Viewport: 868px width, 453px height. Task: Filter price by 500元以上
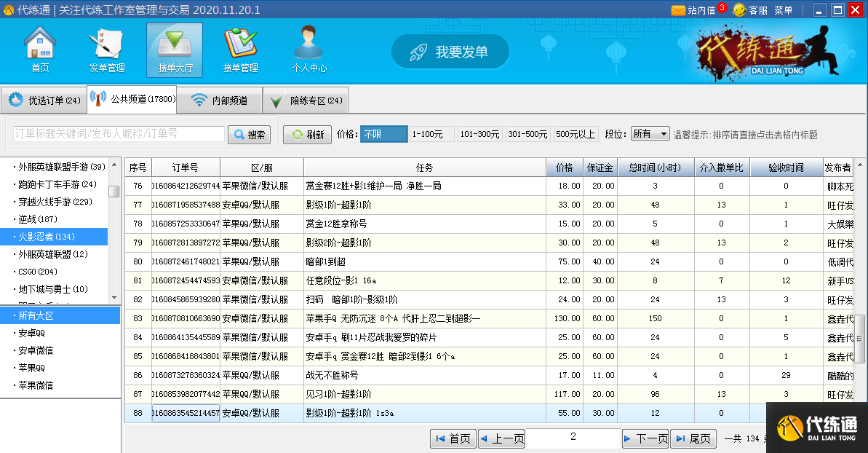coord(576,134)
